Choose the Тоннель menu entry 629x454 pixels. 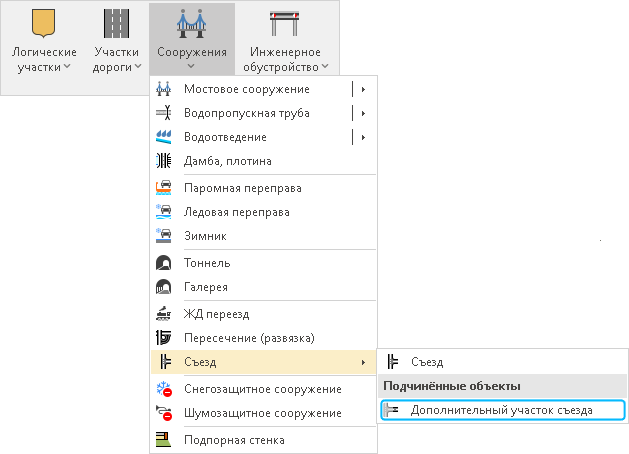(x=264, y=263)
